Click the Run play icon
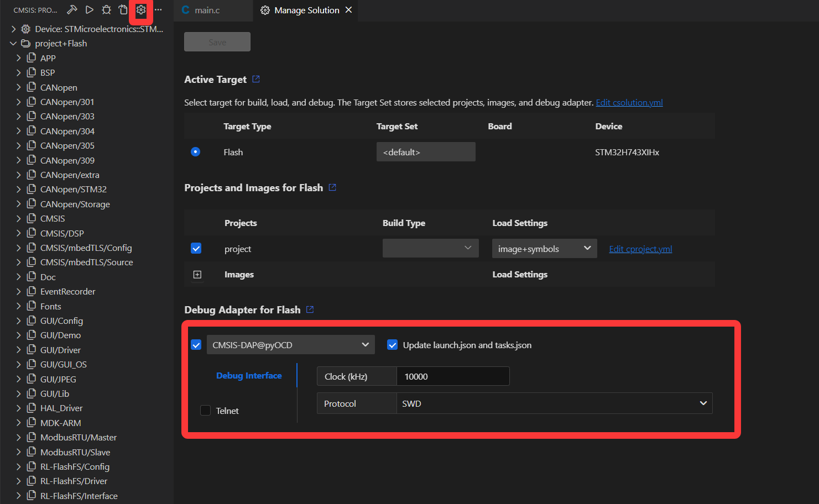The width and height of the screenshot is (819, 504). point(89,10)
